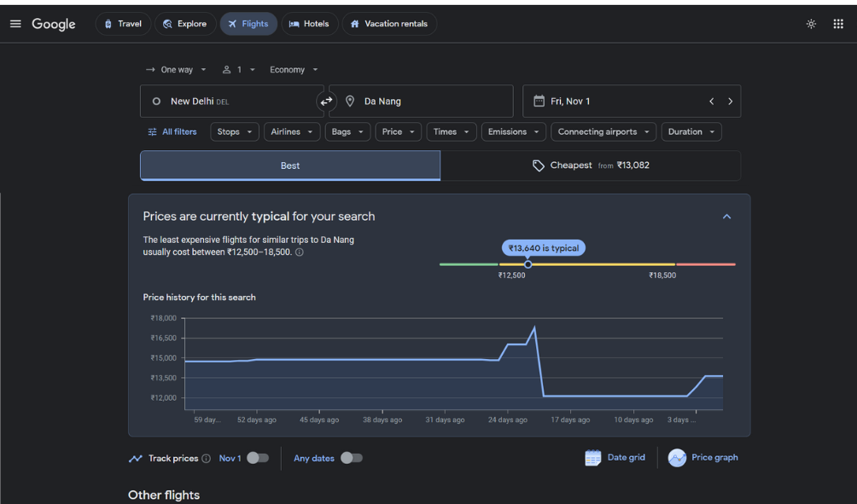Viewport: 857px width, 504px height.
Task: Click the passenger person icon
Action: pyautogui.click(x=226, y=70)
